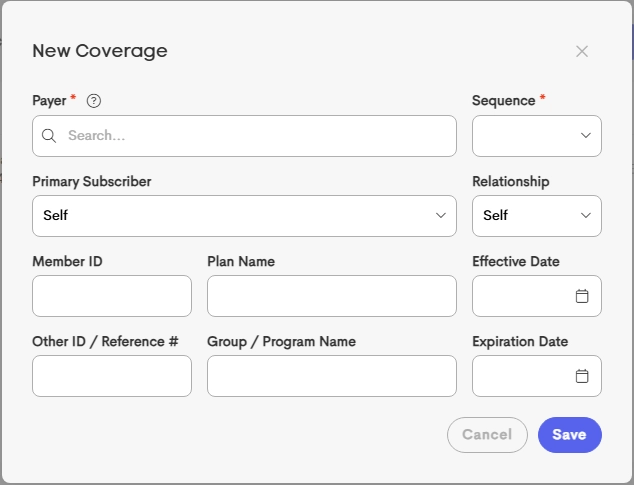Select the Plan Name text box
The image size is (634, 485).
click(x=331, y=296)
